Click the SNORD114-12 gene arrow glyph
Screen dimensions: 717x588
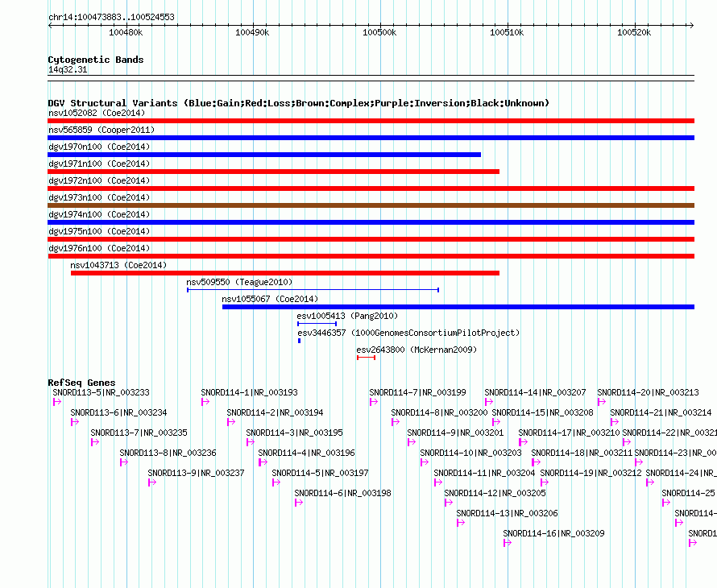click(449, 503)
